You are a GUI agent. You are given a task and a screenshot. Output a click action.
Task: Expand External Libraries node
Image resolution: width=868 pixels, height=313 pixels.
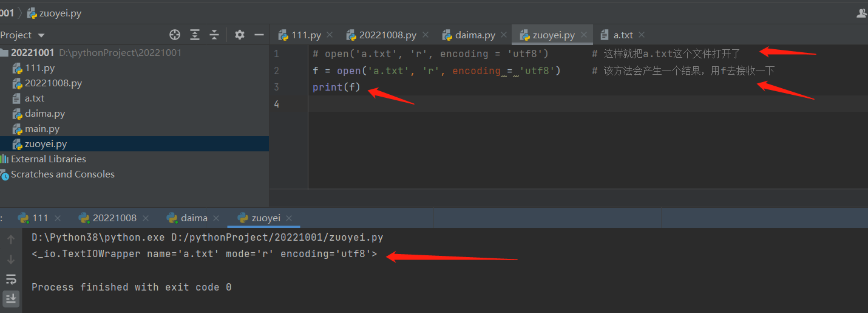tap(49, 159)
